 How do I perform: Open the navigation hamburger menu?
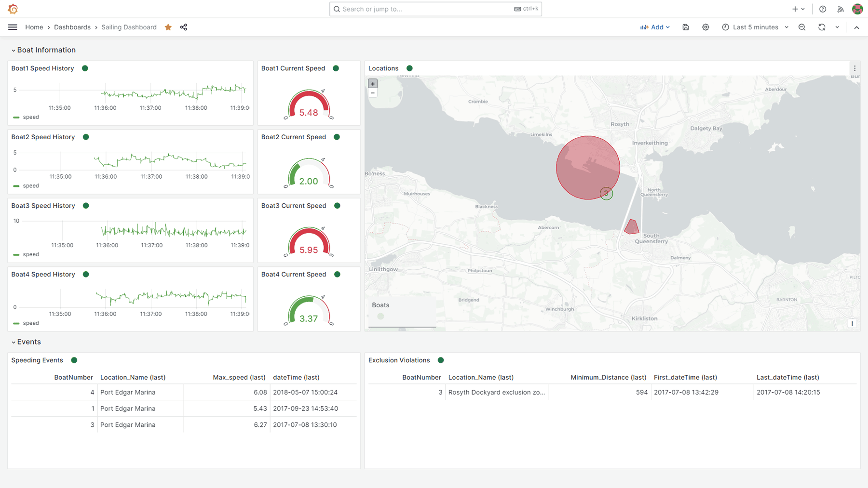(x=13, y=27)
